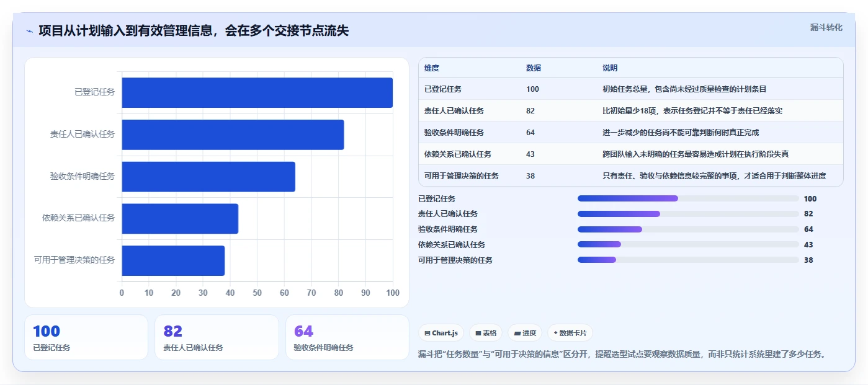This screenshot has width=868, height=385.
Task: Click the 验收条件明确任务 label in the progress list
Action: point(448,229)
